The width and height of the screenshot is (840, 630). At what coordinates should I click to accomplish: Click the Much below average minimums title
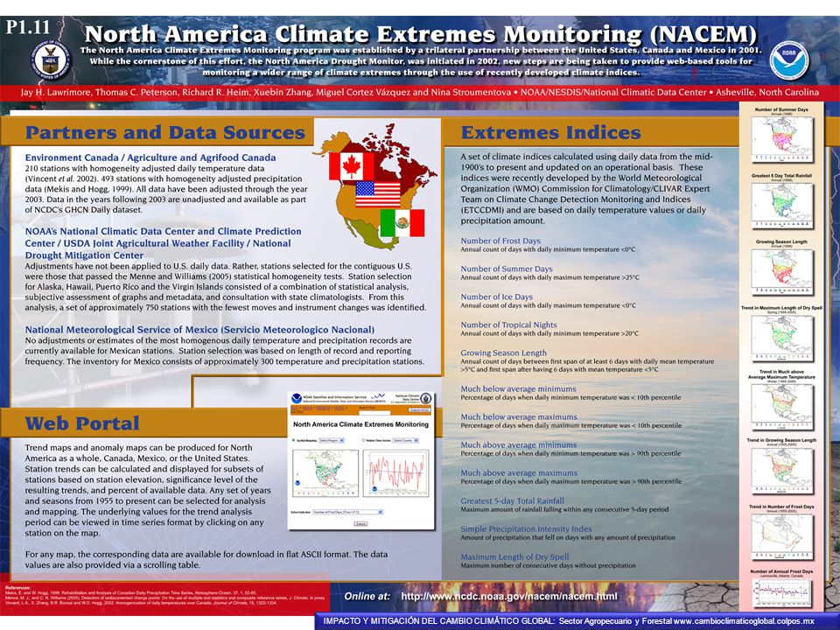[x=519, y=388]
